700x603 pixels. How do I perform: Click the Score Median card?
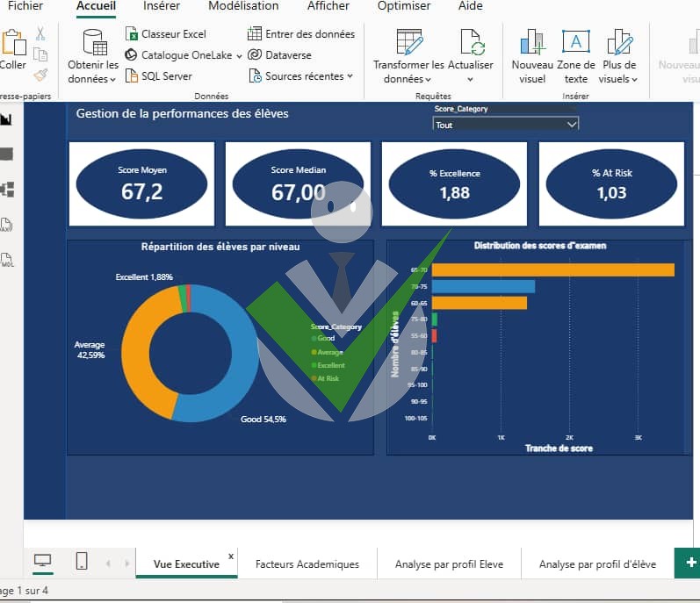coord(298,183)
